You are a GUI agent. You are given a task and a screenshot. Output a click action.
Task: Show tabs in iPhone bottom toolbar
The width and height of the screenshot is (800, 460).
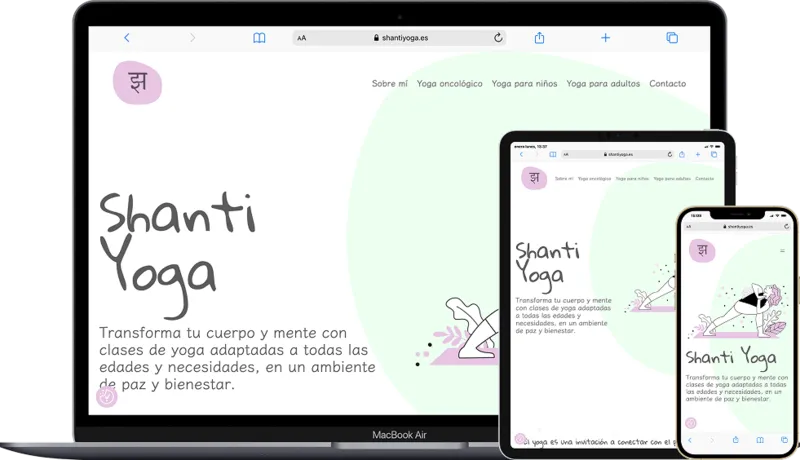pyautogui.click(x=784, y=440)
